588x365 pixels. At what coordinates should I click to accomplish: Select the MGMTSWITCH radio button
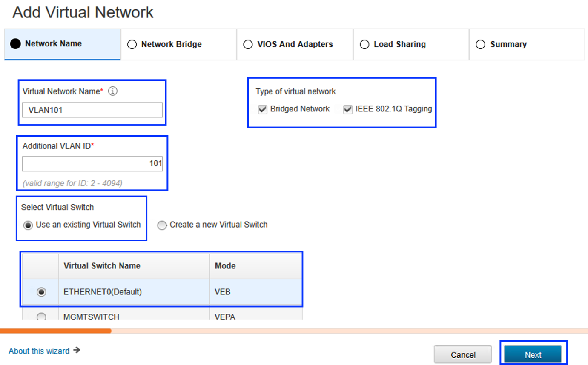click(41, 317)
